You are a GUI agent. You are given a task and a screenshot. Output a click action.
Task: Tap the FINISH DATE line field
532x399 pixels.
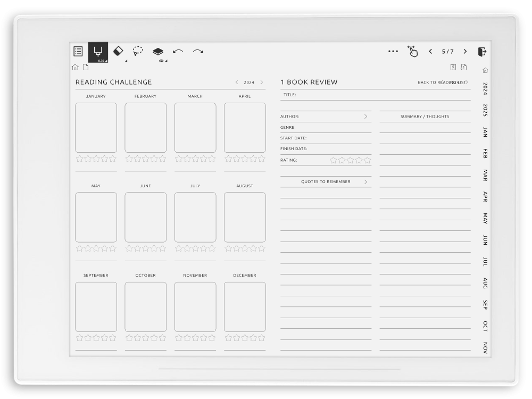click(326, 149)
